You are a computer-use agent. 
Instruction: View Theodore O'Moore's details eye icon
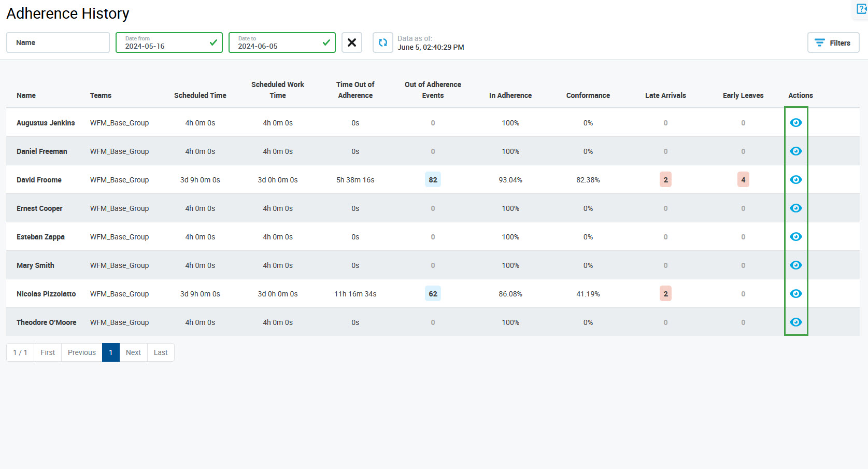click(x=795, y=322)
